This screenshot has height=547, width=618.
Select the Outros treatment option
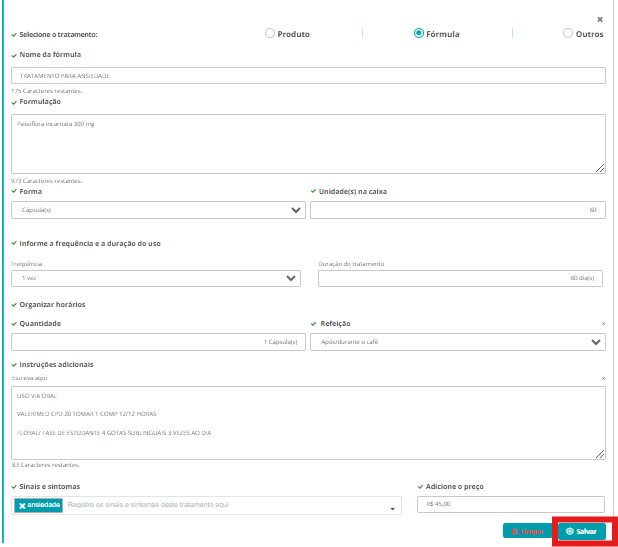coord(568,33)
